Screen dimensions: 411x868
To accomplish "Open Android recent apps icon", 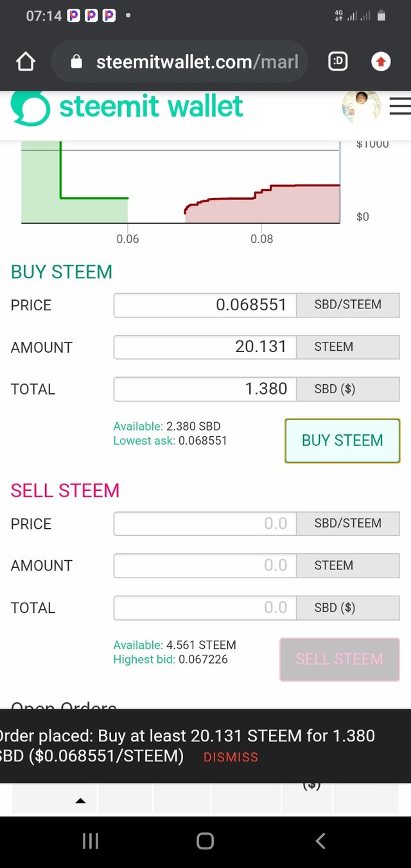I will 91,840.
